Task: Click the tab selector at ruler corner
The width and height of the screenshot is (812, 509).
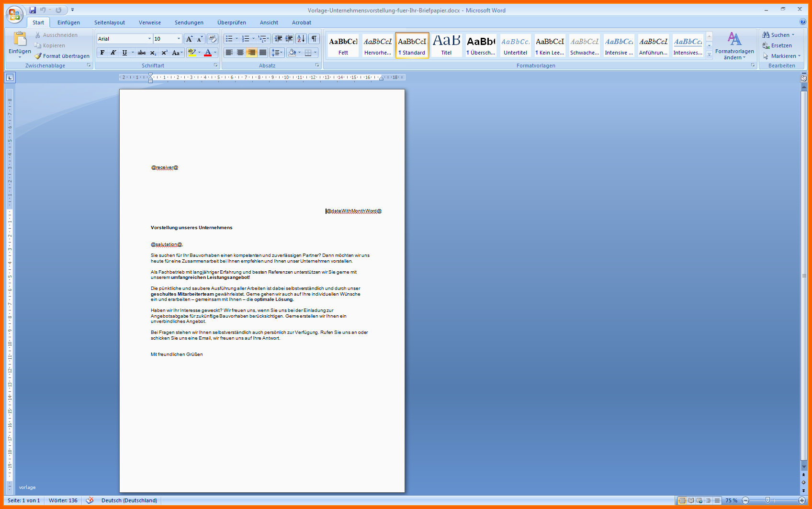Action: point(10,77)
